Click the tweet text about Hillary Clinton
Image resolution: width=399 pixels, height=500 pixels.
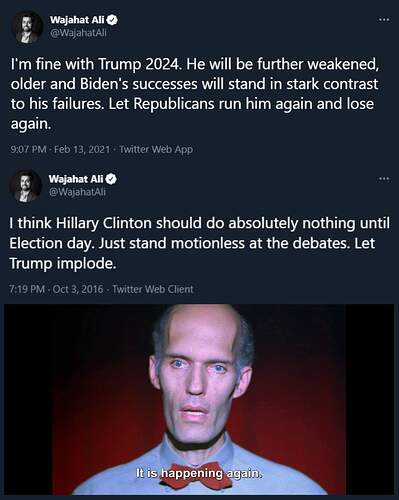(199, 243)
